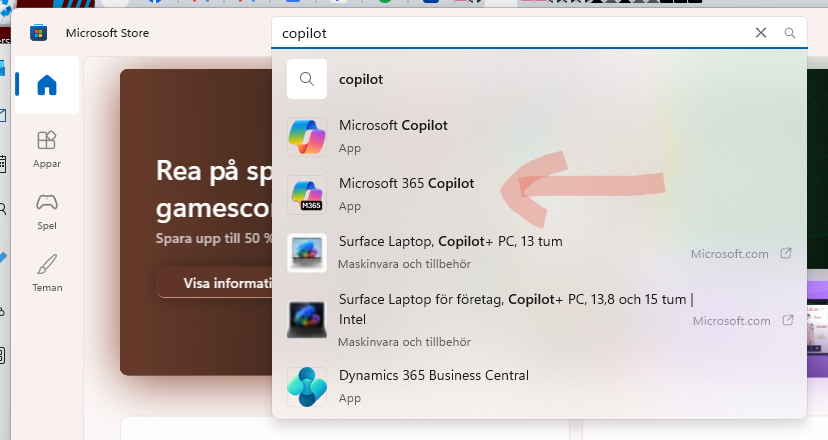Screen dimensions: 828x440
Task: Click the 'Microsoft Store' title text
Action: (107, 33)
